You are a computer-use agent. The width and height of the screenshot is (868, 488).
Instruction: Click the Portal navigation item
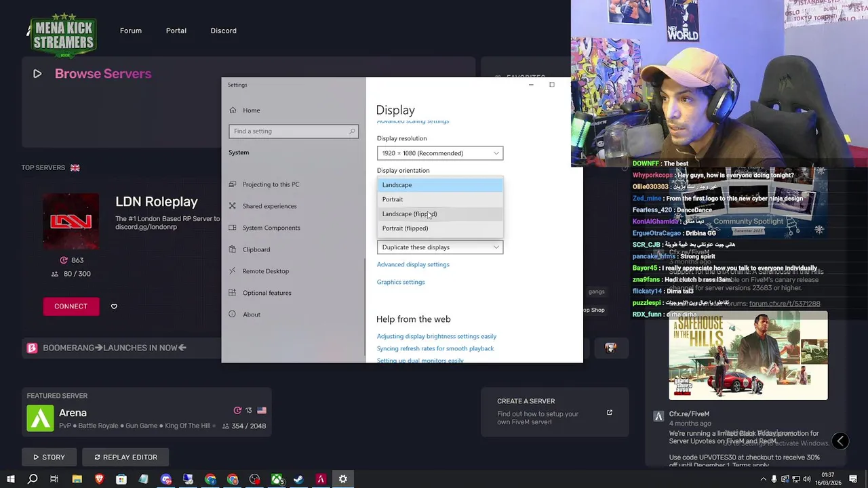click(176, 30)
